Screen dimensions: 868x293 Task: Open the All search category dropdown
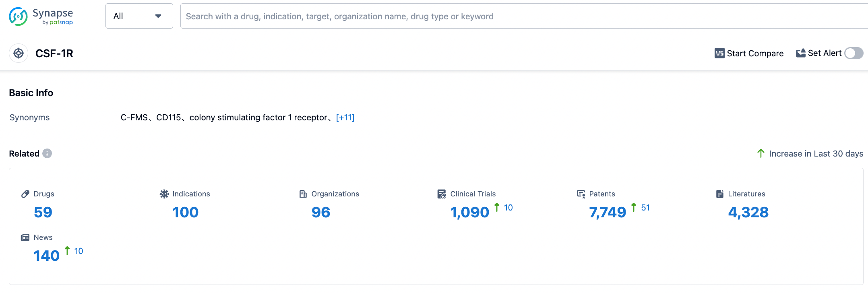pos(139,16)
